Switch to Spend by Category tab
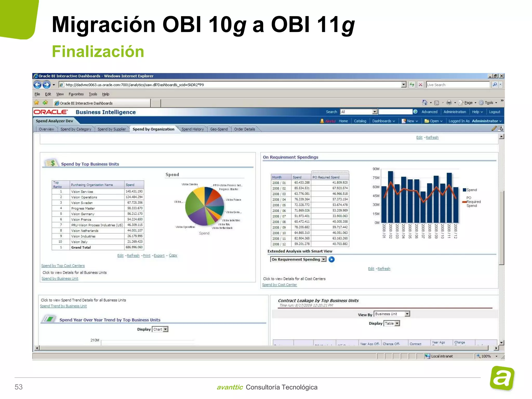This screenshot has width=532, height=399. (76, 129)
